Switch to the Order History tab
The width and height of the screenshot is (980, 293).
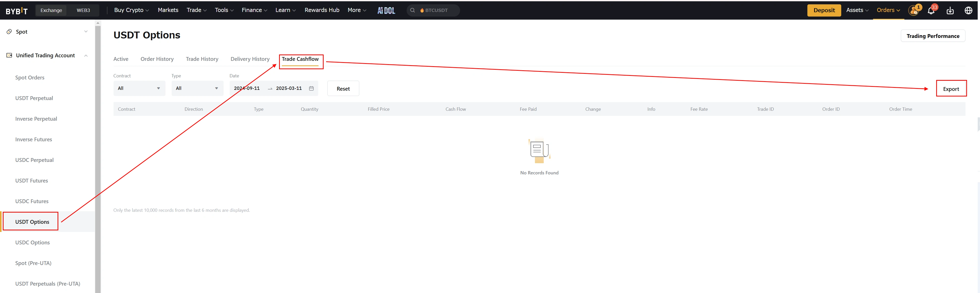tap(157, 59)
